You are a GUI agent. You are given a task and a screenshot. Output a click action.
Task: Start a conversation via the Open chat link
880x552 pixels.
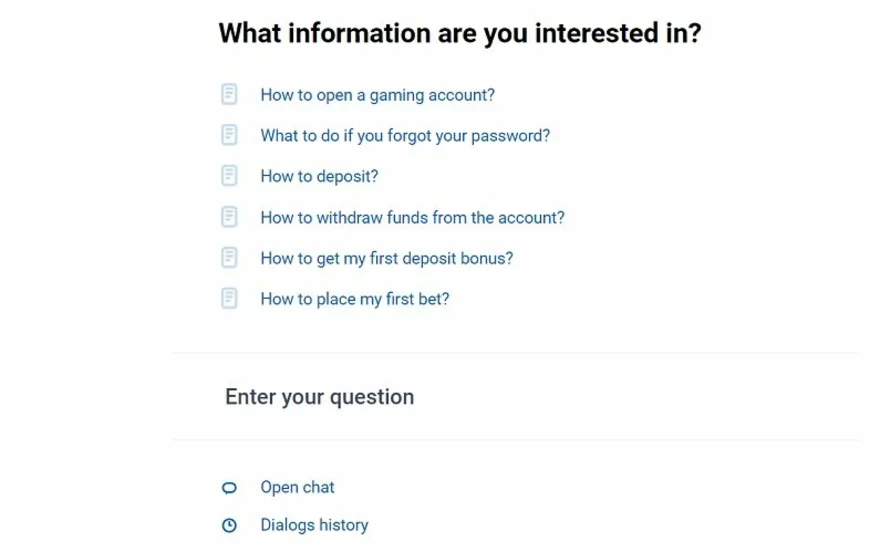[x=297, y=488]
